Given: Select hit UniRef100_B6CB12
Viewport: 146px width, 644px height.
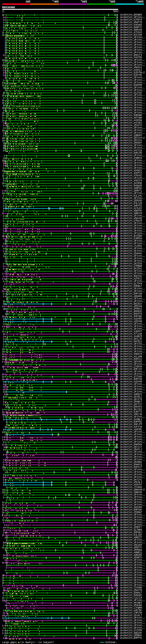Looking at the screenshot, I should click(131, 341).
